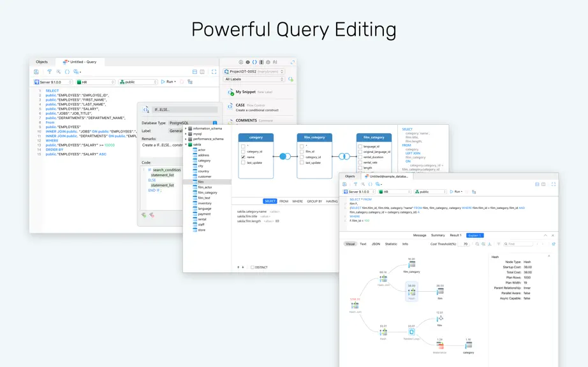This screenshot has height=367, width=588.
Task: Toggle full-screen icon in EMPLOYEES query window
Action: click(214, 71)
